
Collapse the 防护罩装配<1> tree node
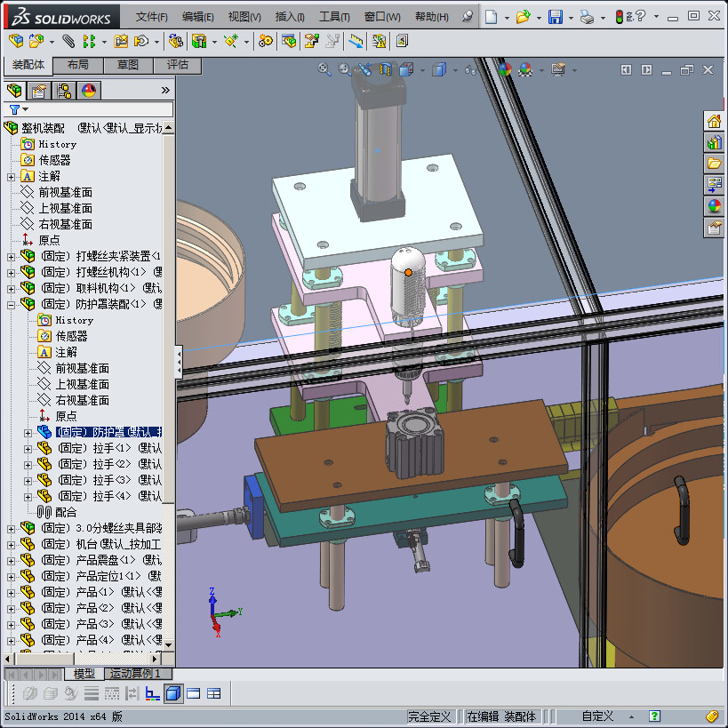click(x=12, y=305)
